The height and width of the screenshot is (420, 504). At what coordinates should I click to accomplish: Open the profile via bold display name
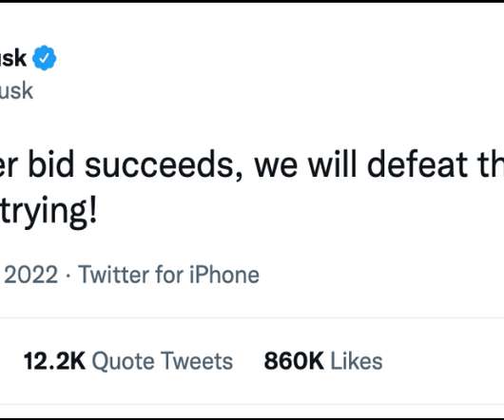(x=13, y=58)
